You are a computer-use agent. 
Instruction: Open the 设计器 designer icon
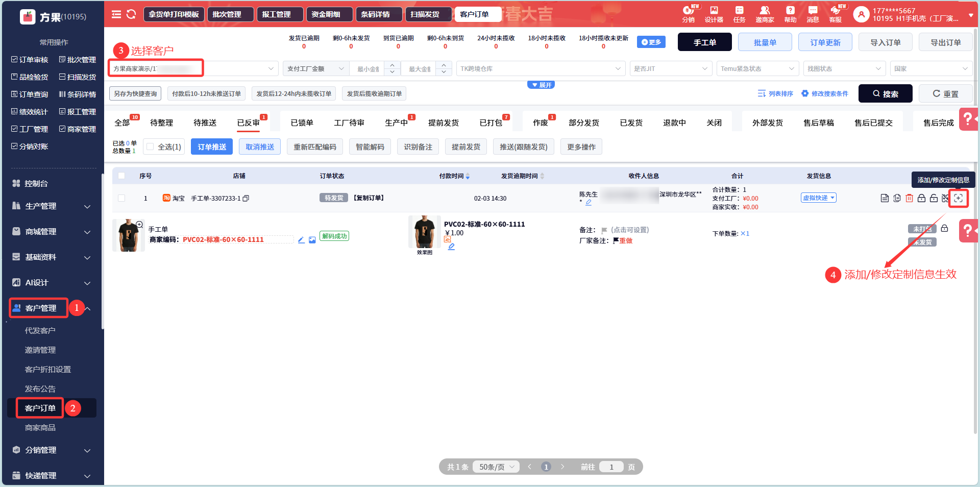pos(714,13)
